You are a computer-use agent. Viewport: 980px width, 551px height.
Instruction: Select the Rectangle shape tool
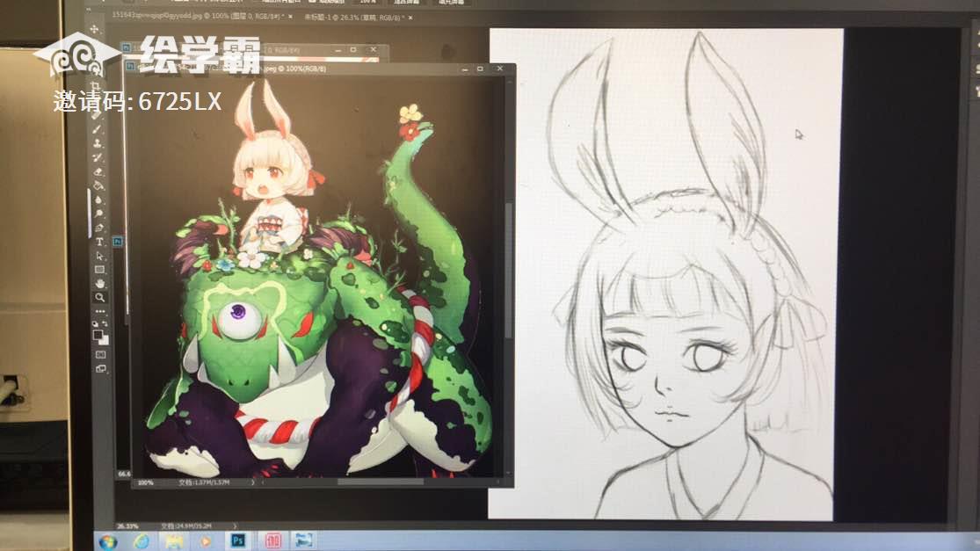click(99, 270)
